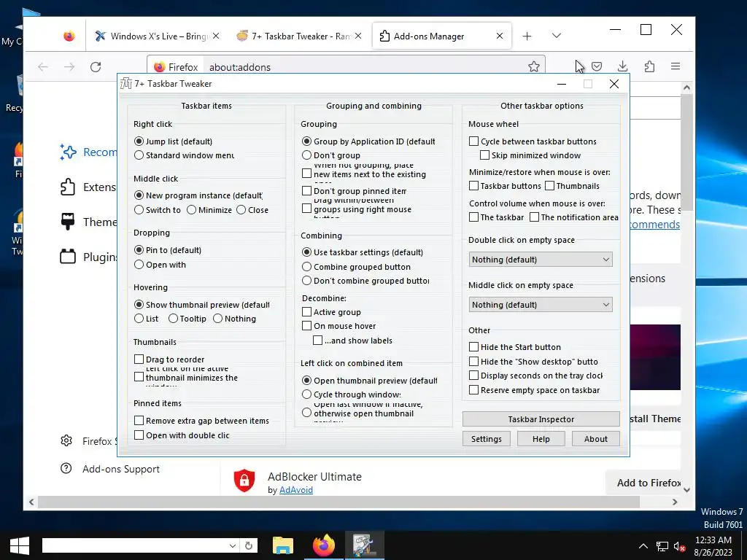
Task: Click the network tray icon
Action: pyautogui.click(x=662, y=547)
